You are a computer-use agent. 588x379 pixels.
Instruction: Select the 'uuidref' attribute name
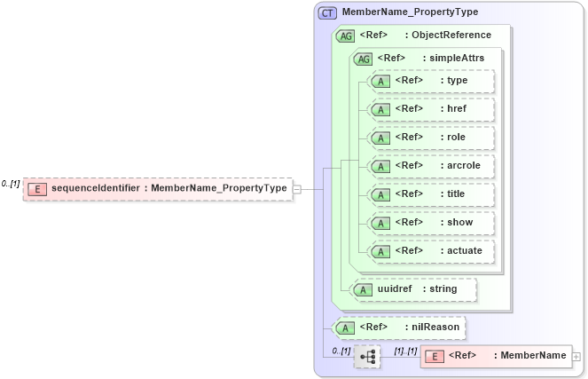395,288
